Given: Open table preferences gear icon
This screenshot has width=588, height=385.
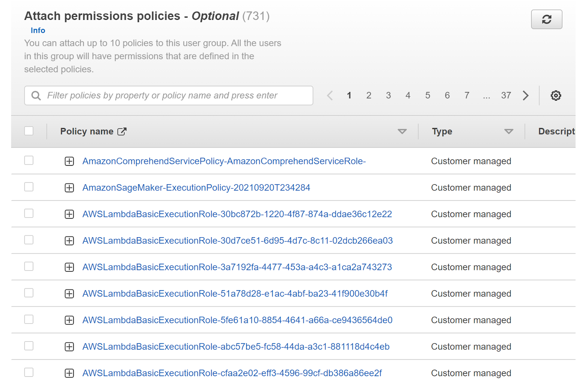Looking at the screenshot, I should (x=556, y=96).
